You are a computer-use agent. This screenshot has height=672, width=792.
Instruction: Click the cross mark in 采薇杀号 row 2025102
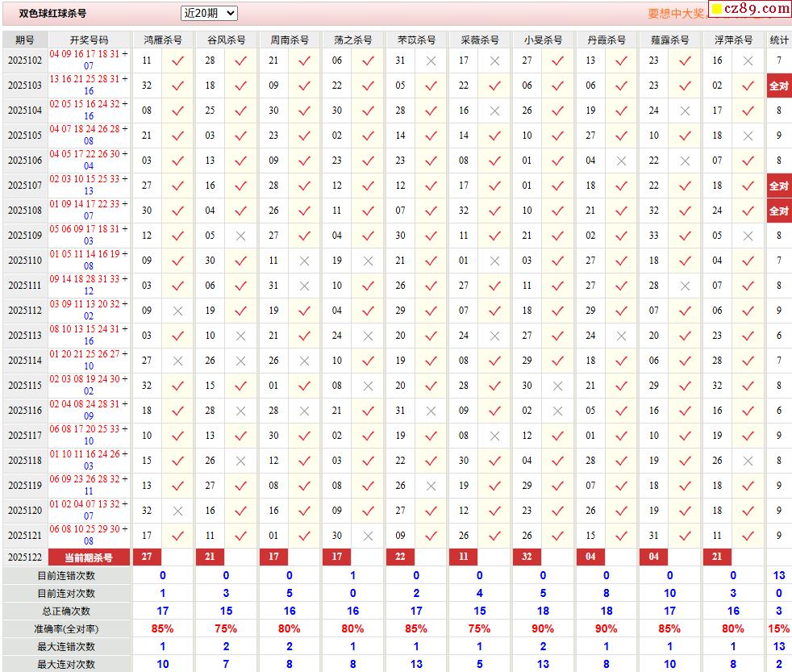coord(494,61)
